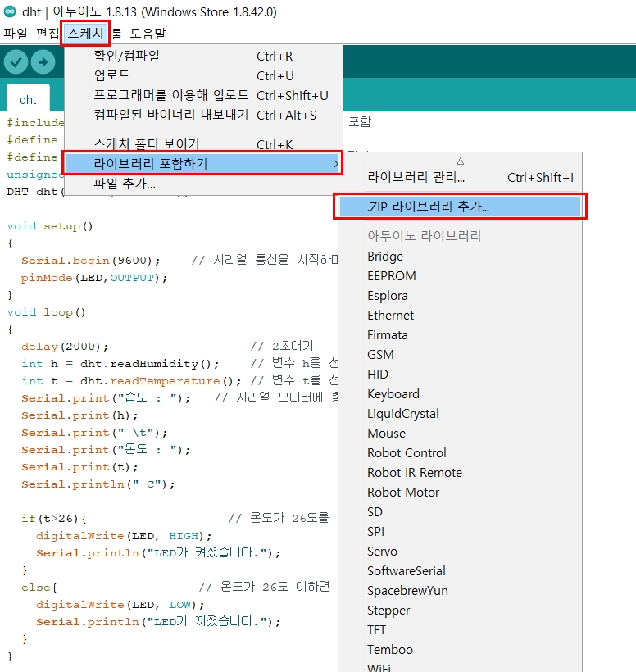The width and height of the screenshot is (636, 672).
Task: Include the Stepper library
Action: click(461, 611)
